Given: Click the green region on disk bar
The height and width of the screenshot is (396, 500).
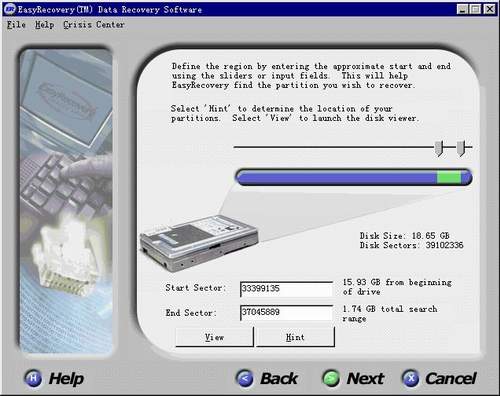Looking at the screenshot, I should [449, 177].
